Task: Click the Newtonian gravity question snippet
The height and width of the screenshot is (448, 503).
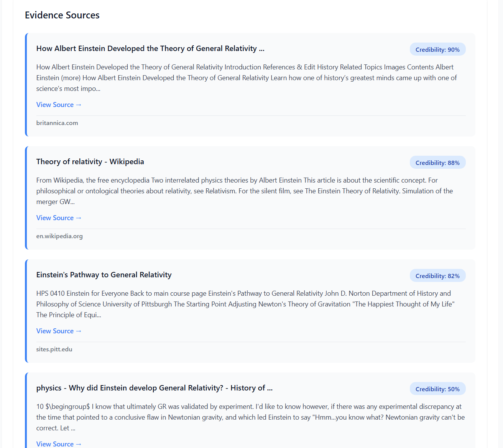Action: pos(250,417)
